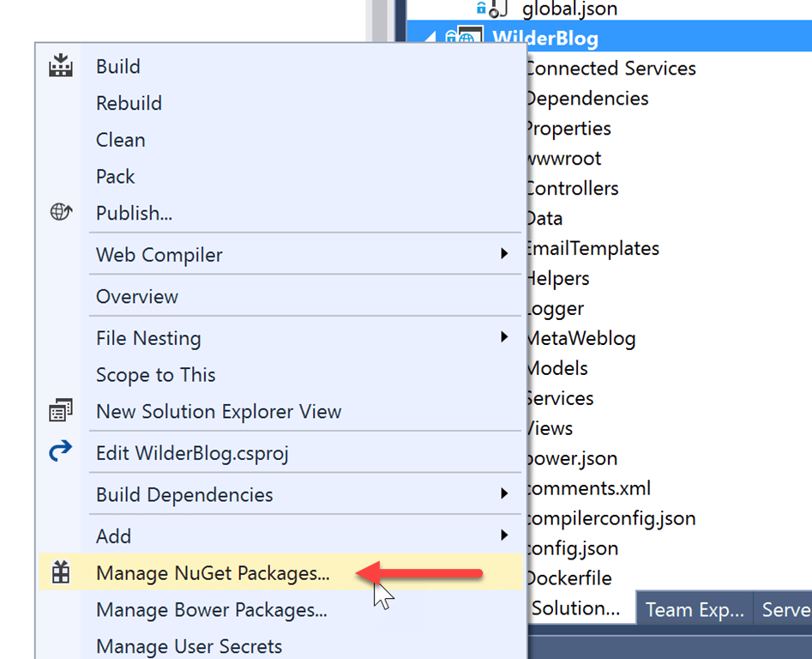Expand the Web Compiler submenu arrow

point(504,254)
